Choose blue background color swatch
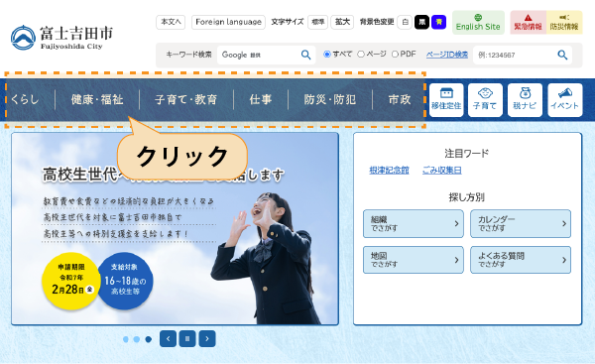The height and width of the screenshot is (364, 595). (x=438, y=22)
